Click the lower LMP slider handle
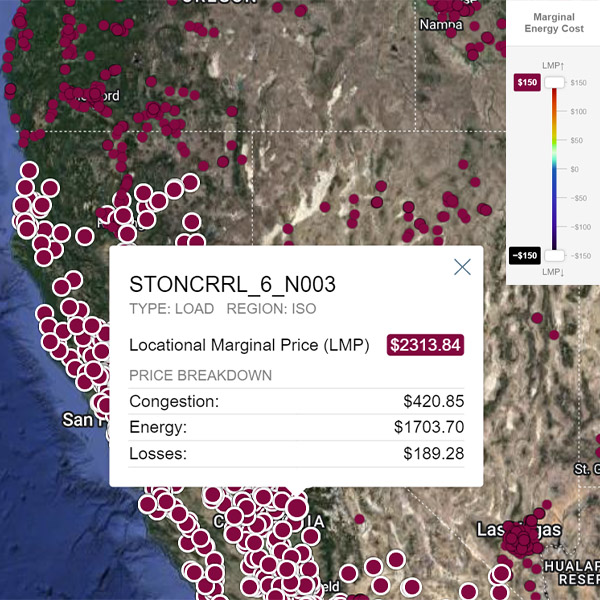This screenshot has width=600, height=600. [x=555, y=255]
